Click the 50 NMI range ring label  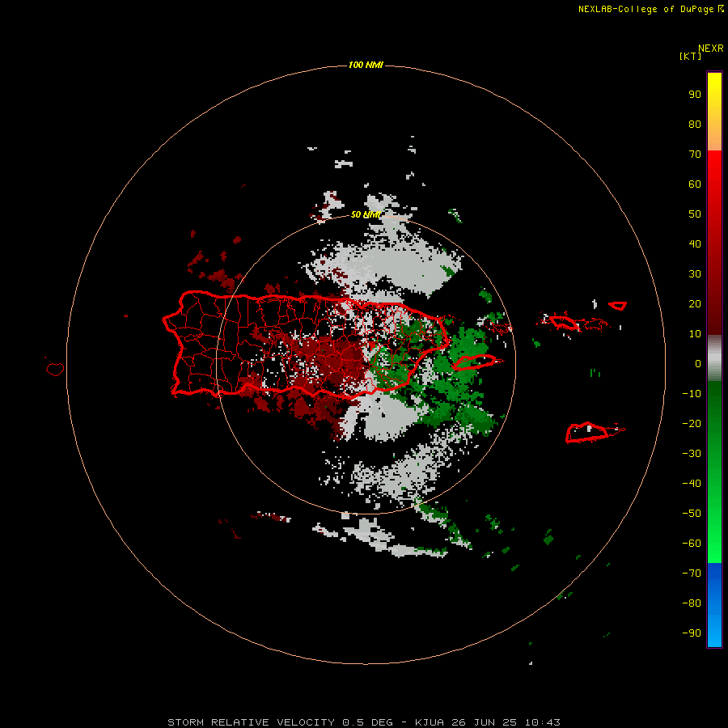(366, 214)
